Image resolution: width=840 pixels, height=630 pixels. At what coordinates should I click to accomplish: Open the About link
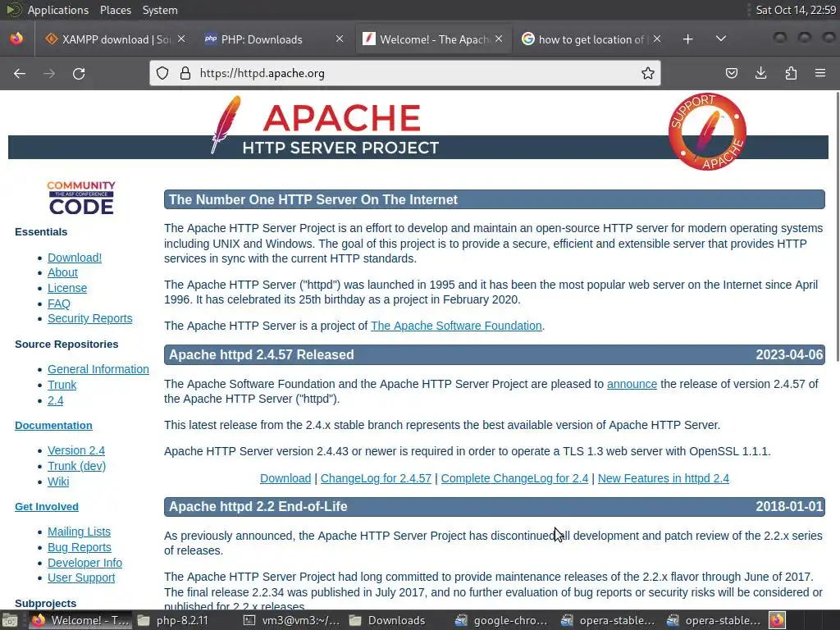click(x=62, y=272)
